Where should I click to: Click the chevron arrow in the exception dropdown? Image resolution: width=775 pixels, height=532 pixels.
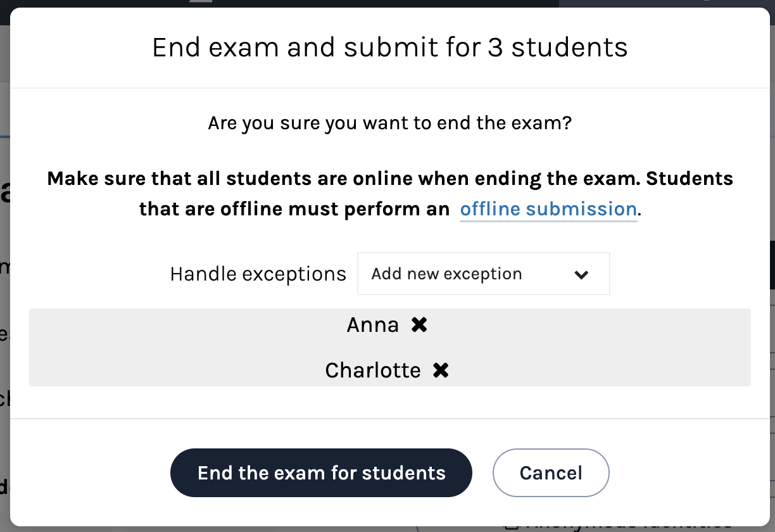tap(581, 274)
